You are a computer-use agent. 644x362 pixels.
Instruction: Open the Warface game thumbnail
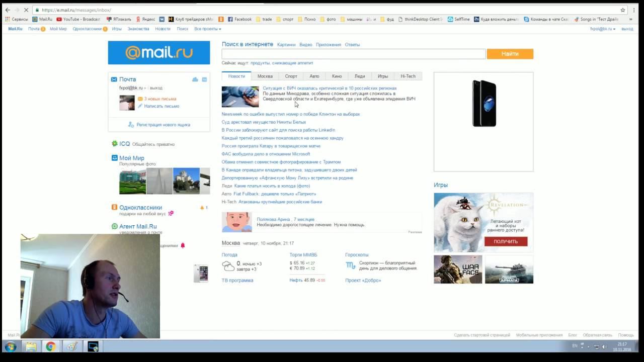[x=458, y=269]
